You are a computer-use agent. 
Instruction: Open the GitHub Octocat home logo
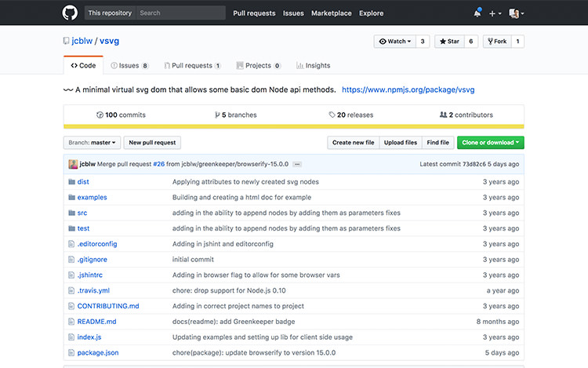(70, 13)
